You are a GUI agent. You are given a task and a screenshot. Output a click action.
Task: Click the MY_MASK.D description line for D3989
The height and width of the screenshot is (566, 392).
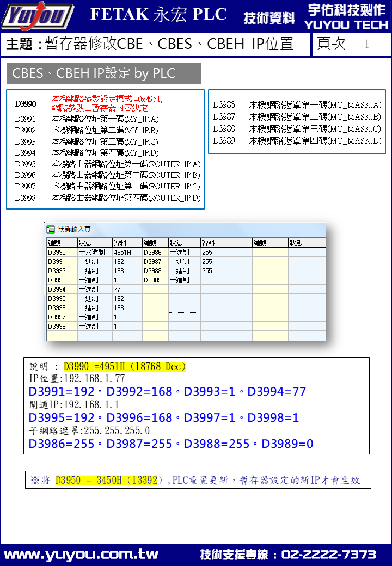tap(315, 140)
